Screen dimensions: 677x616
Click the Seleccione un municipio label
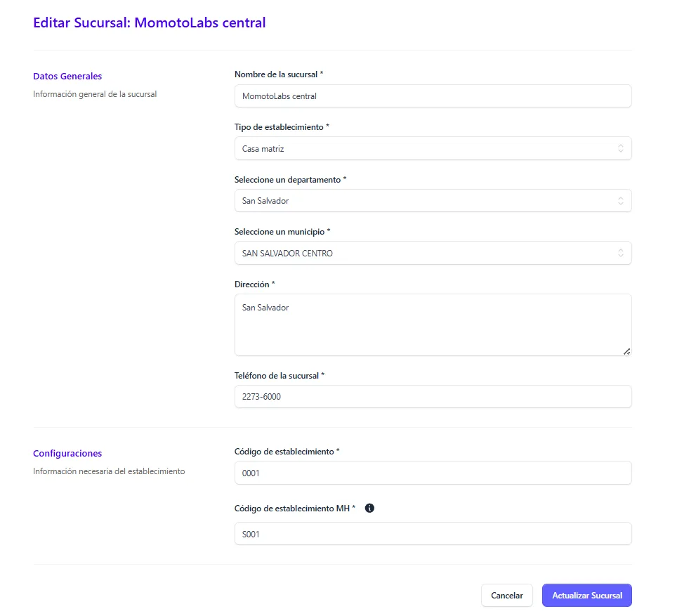click(282, 232)
